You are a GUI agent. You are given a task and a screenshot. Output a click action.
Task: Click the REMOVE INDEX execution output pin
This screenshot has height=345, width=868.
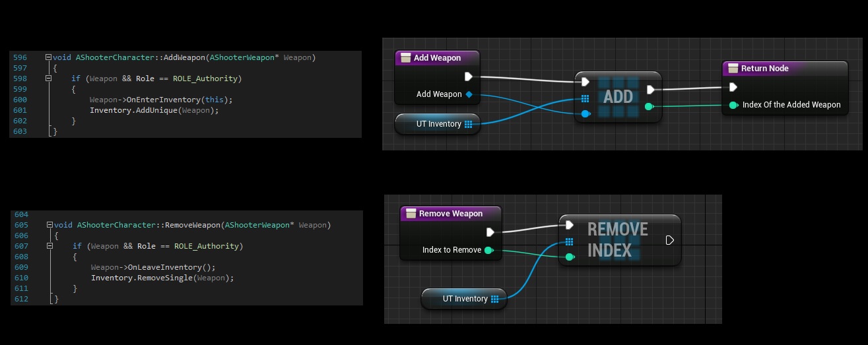coord(669,240)
